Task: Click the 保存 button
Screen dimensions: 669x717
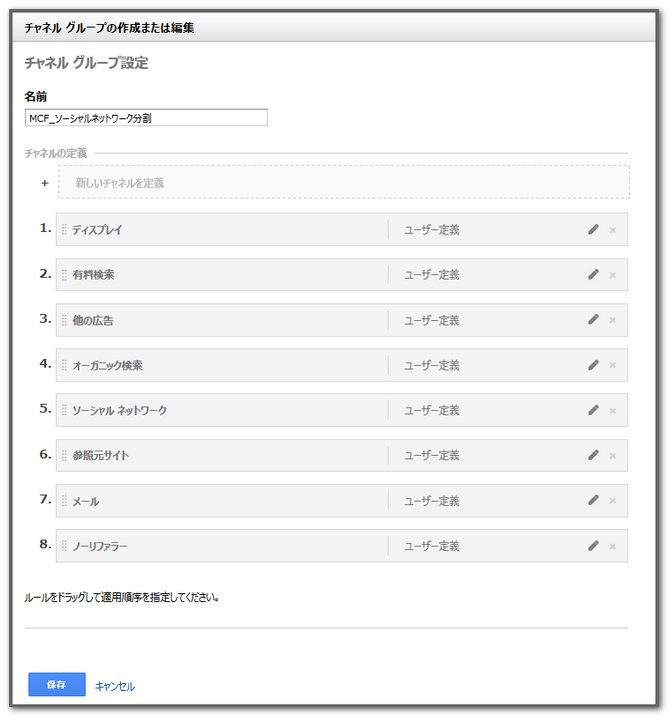Action: tap(57, 684)
